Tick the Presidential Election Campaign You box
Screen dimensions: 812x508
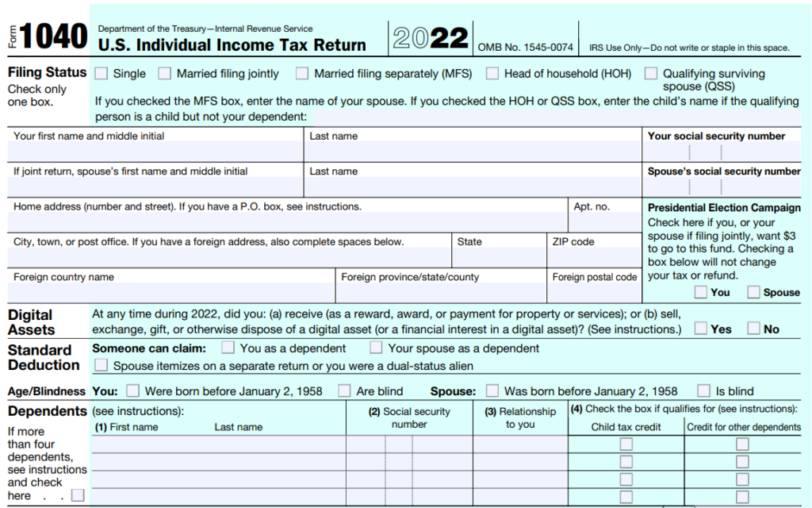(x=701, y=292)
